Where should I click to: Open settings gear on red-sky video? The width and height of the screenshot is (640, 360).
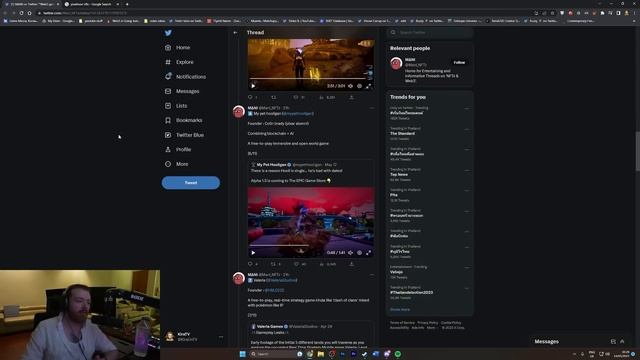(x=359, y=253)
